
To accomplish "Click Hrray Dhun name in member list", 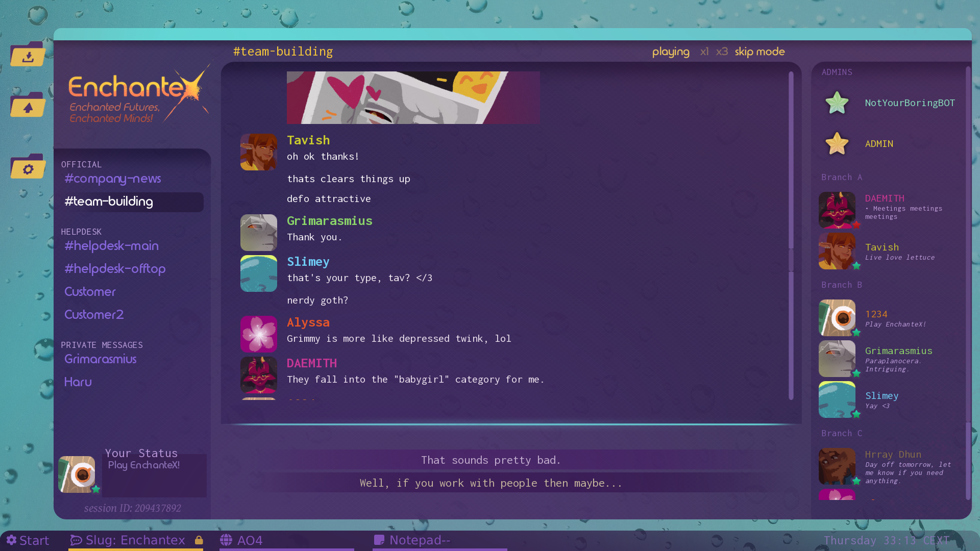I will 893,455.
